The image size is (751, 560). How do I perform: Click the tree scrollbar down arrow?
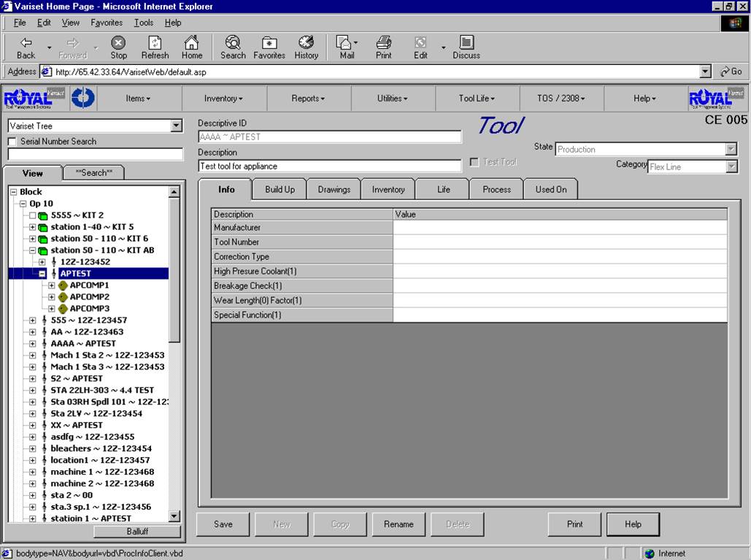[174, 516]
